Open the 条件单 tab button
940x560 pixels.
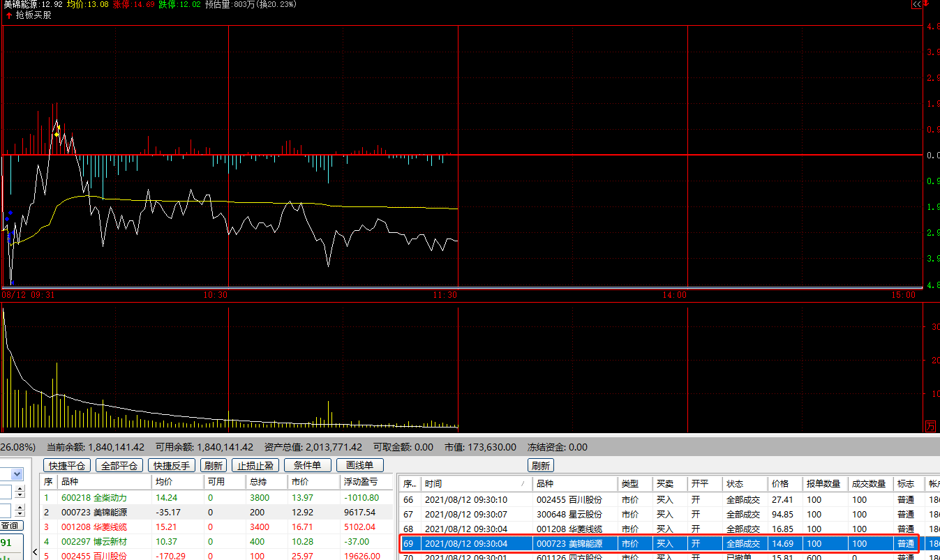click(307, 466)
